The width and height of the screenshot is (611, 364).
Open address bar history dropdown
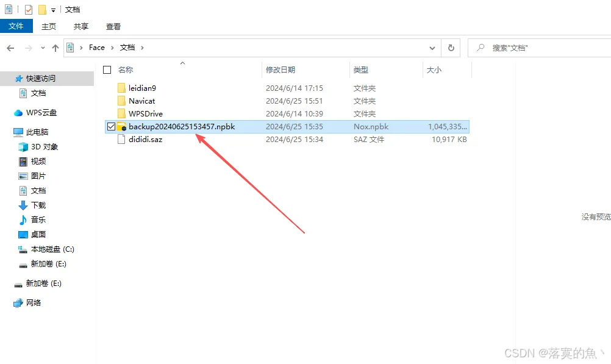pos(432,48)
